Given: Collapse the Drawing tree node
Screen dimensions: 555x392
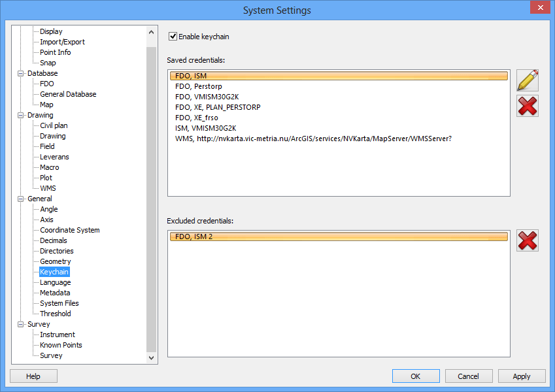Looking at the screenshot, I should [21, 115].
